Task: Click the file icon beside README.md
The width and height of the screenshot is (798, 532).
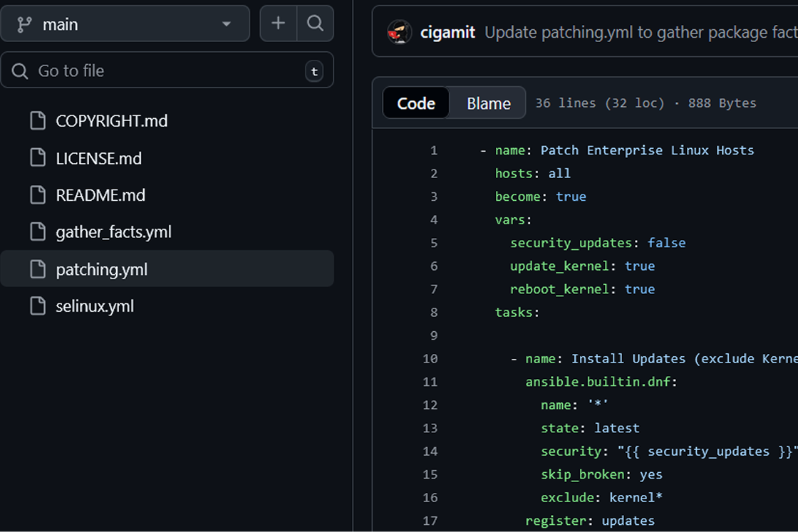Action: [38, 195]
